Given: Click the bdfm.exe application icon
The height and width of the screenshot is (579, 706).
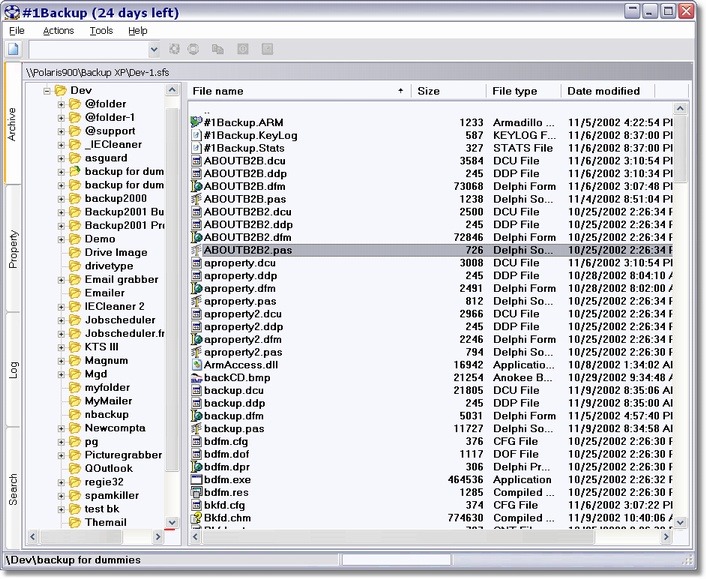Looking at the screenshot, I should pos(196,480).
